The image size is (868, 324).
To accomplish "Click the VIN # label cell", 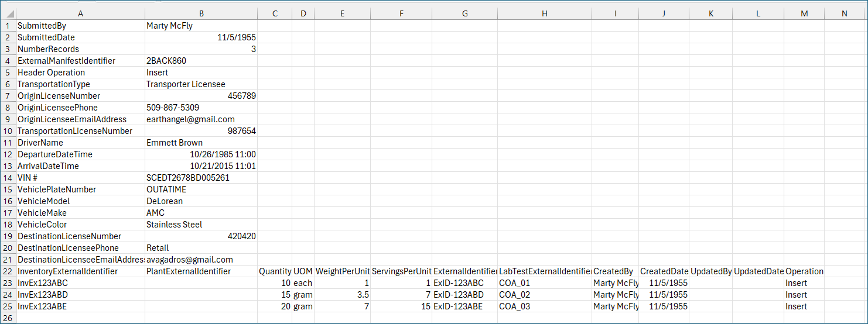I will [x=80, y=178].
